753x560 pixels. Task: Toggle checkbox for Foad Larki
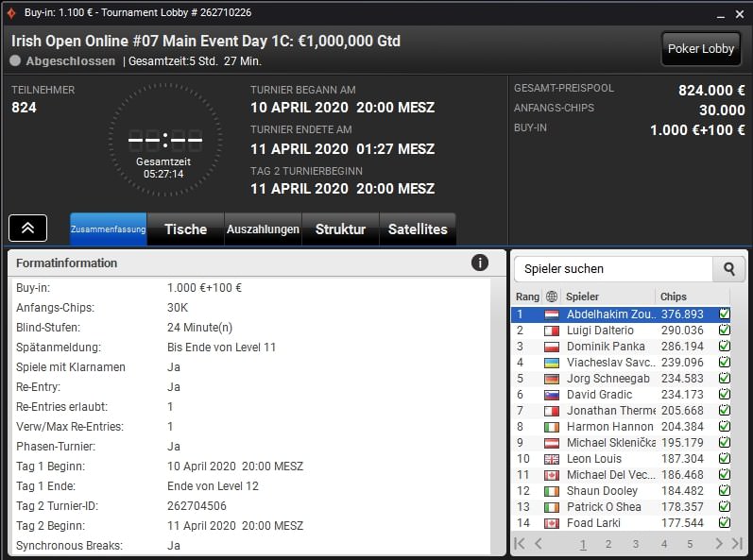click(x=725, y=523)
